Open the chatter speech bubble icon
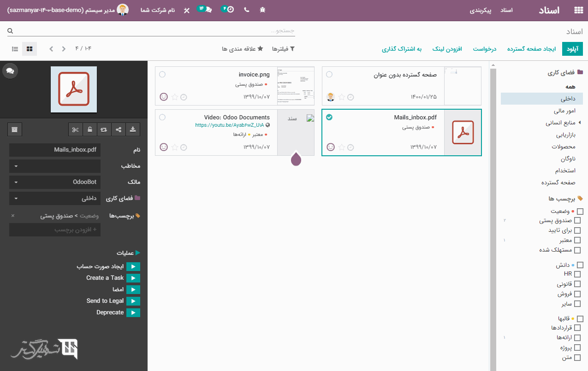Screen dimensions: 588x371 (10, 71)
